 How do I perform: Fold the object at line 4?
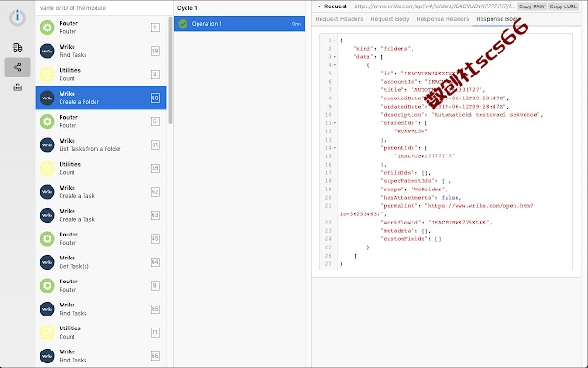334,65
